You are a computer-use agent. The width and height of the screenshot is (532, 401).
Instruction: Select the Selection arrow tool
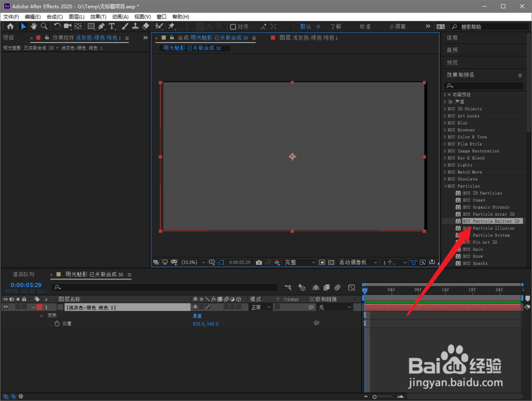(x=23, y=26)
